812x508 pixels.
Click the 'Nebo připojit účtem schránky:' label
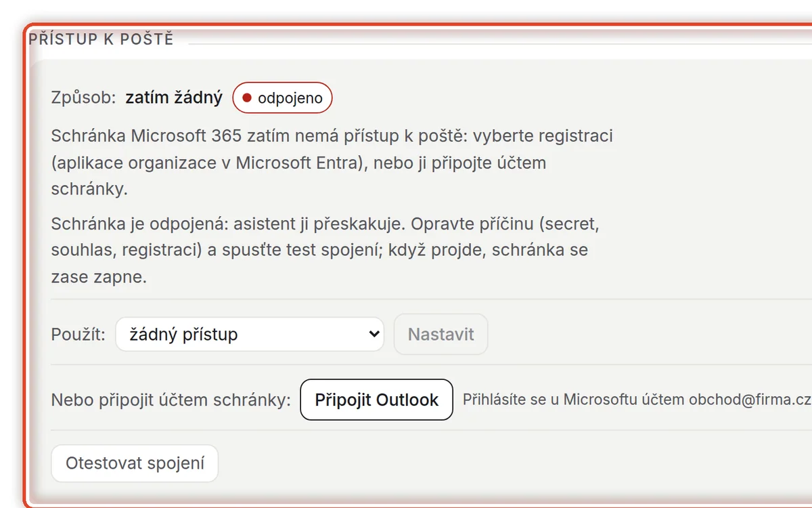(171, 400)
